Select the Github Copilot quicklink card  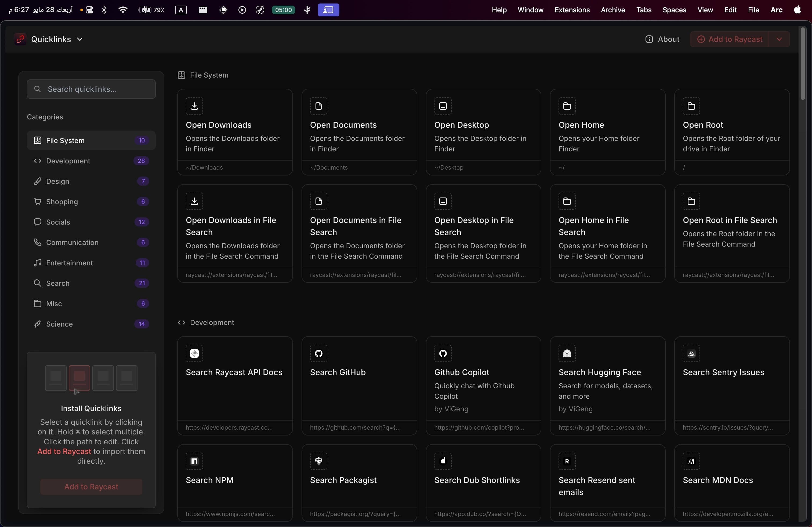tap(483, 385)
